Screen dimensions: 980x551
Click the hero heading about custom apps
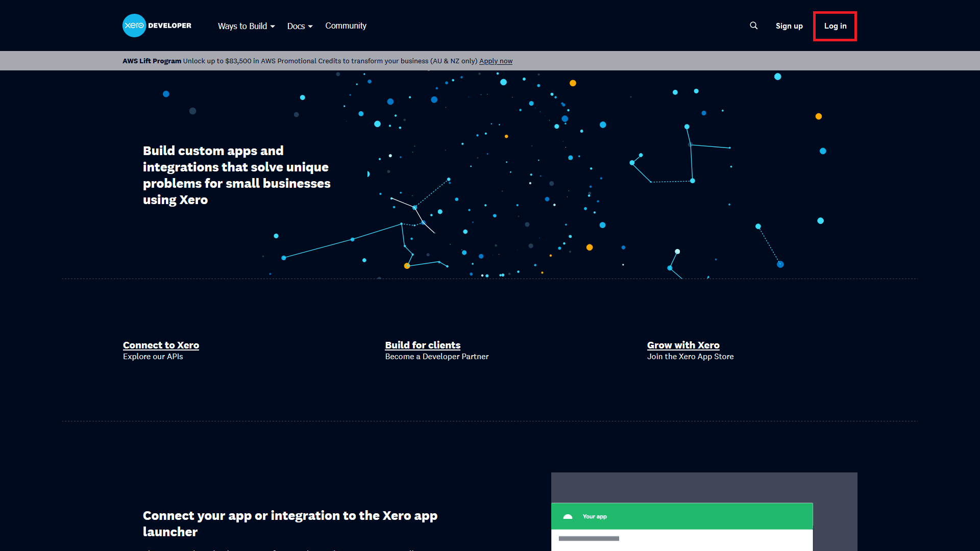click(x=236, y=175)
